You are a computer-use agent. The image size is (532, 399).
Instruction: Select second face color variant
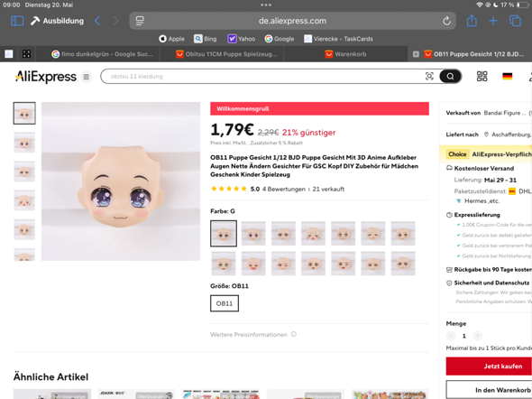253,233
